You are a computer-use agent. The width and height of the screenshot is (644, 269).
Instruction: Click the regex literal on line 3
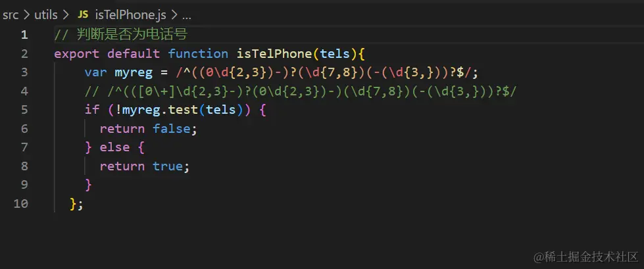[x=323, y=73]
